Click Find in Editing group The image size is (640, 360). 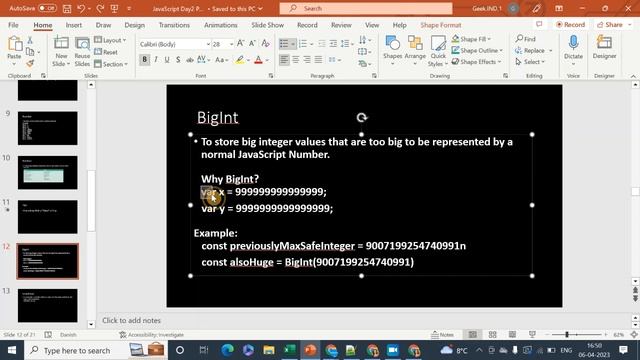click(526, 39)
